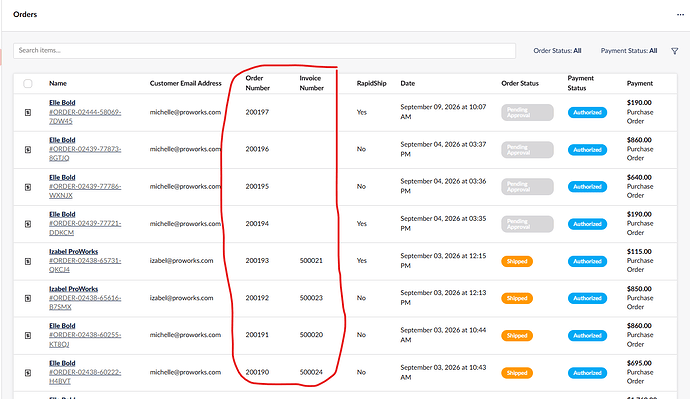Click the Invoice Number column header

click(x=312, y=83)
